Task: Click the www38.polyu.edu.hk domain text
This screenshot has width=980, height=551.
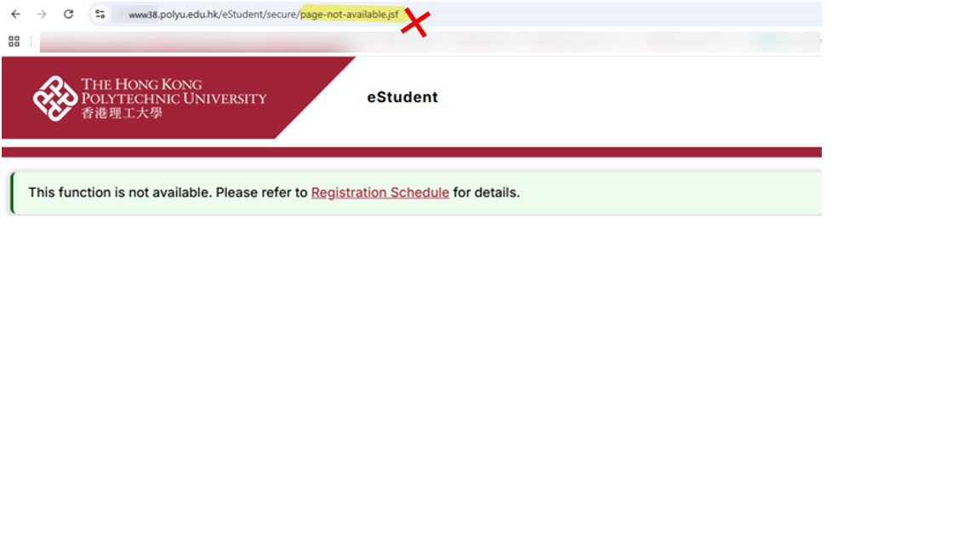Action: (174, 14)
